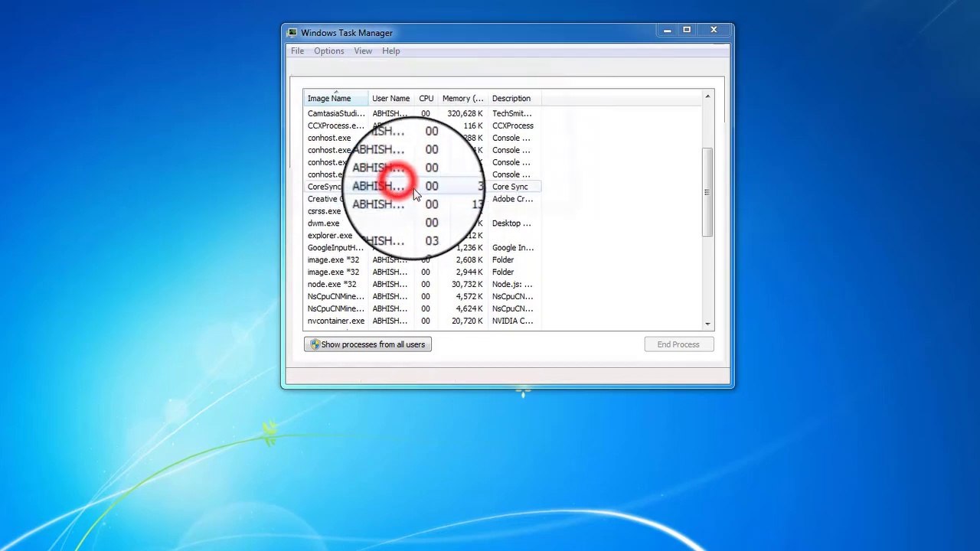This screenshot has height=551, width=980.
Task: Click the 20,720 K memory value
Action: point(467,321)
